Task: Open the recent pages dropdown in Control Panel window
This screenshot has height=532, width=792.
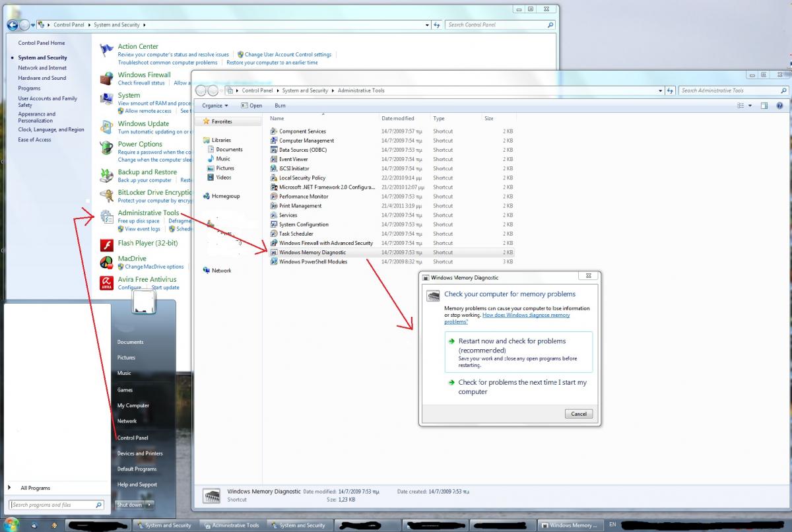Action: click(x=33, y=25)
